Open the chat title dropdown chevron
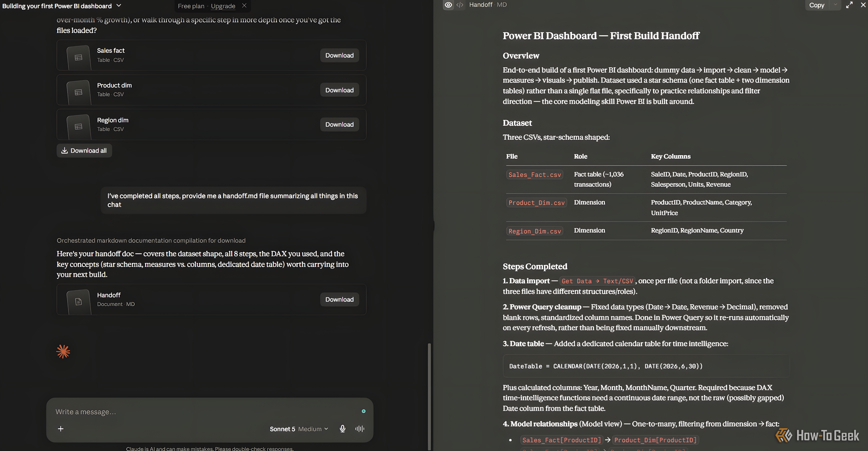Image resolution: width=868 pixels, height=451 pixels. pos(119,6)
